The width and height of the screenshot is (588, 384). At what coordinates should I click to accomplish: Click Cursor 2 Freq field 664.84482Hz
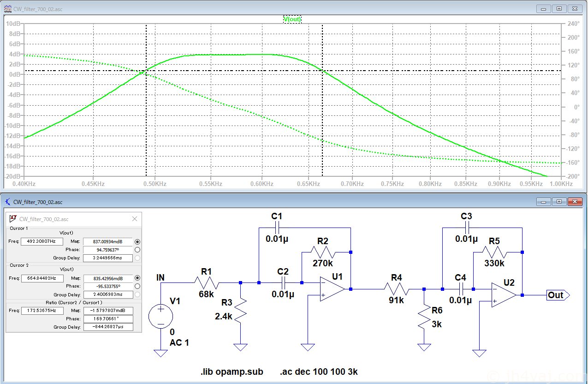(x=42, y=278)
